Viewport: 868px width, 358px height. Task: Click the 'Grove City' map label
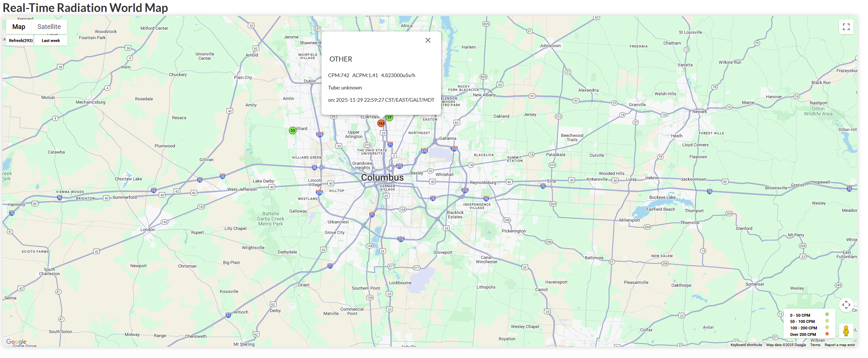[x=335, y=232]
